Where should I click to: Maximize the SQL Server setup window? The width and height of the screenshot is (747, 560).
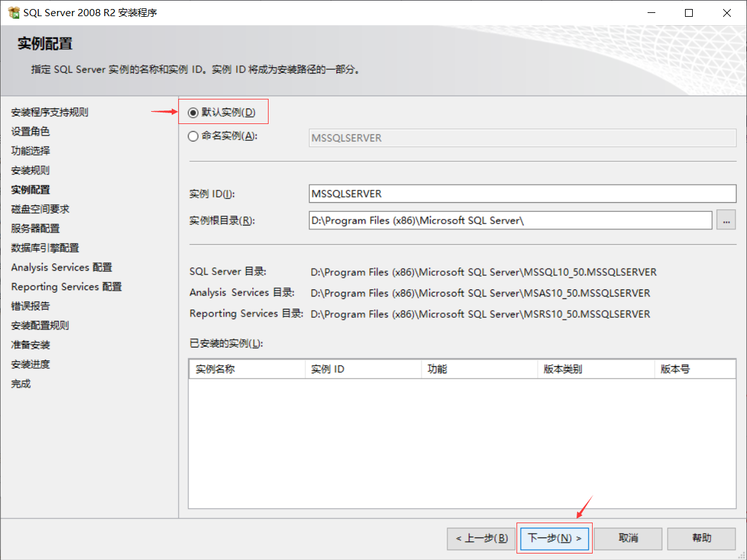tap(689, 13)
